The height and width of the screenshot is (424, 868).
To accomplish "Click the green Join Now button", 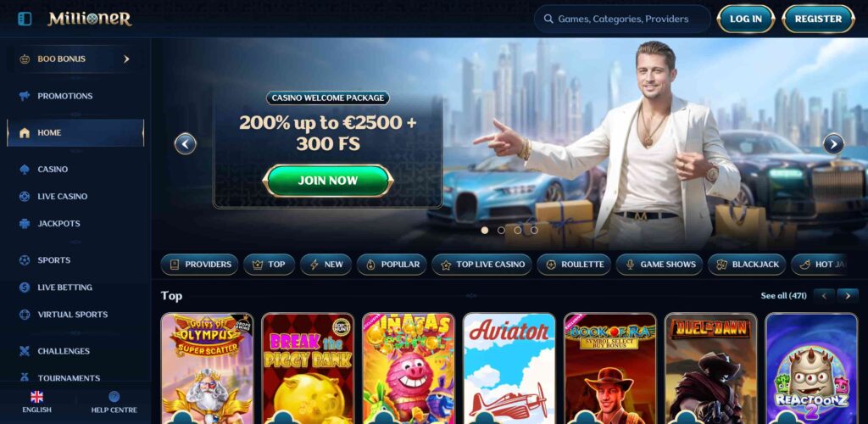I will (x=328, y=181).
